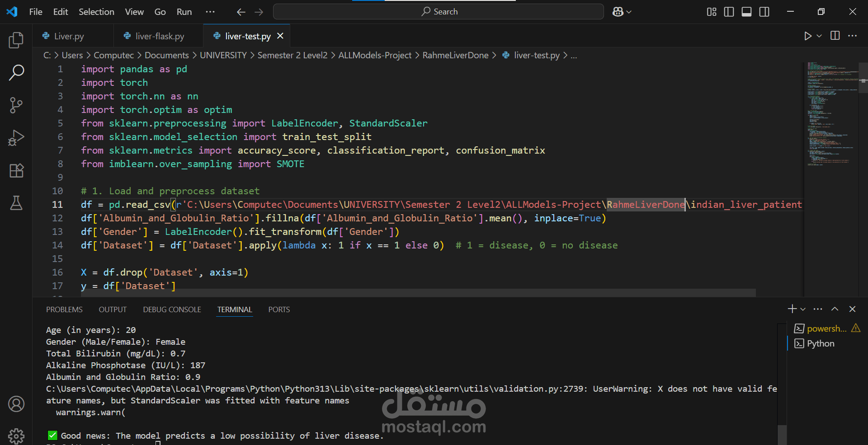Open the run options dropdown arrow
Screen dimensions: 868x445
coord(819,36)
